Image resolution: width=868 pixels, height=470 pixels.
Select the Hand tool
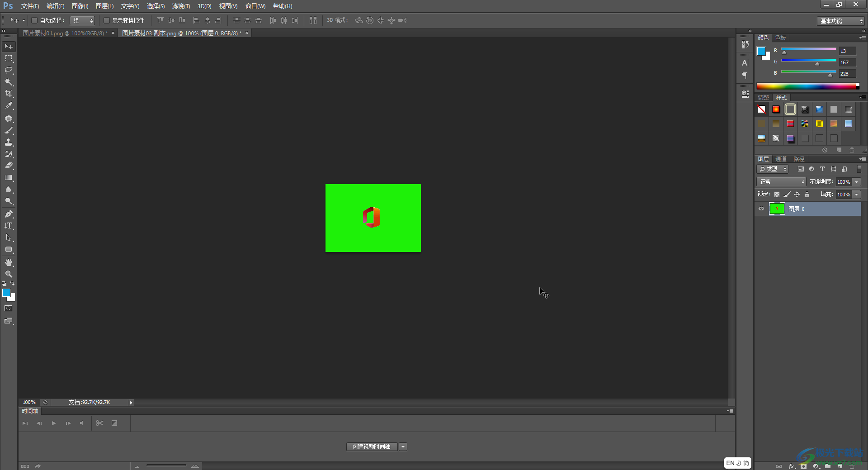[9, 262]
